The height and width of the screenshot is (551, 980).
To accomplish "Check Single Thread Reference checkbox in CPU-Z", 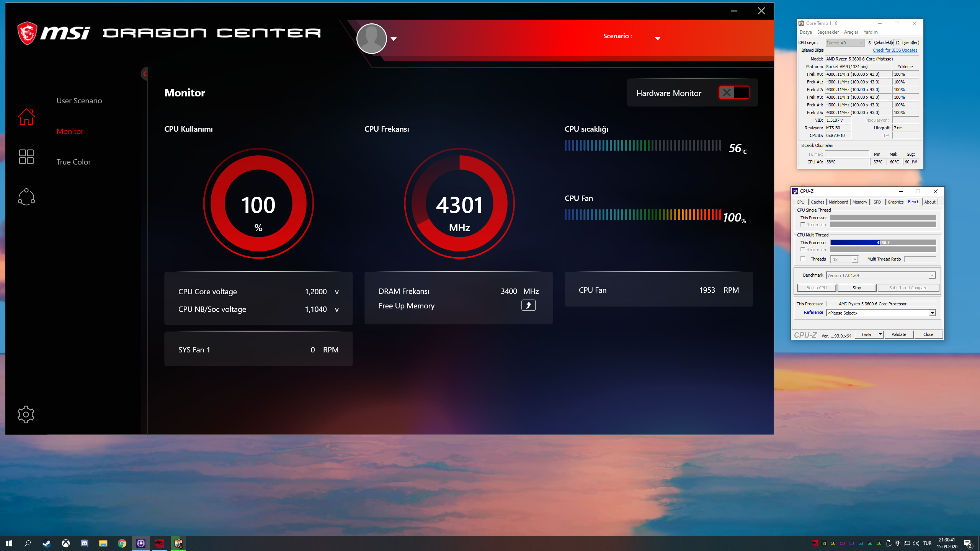I will point(803,225).
